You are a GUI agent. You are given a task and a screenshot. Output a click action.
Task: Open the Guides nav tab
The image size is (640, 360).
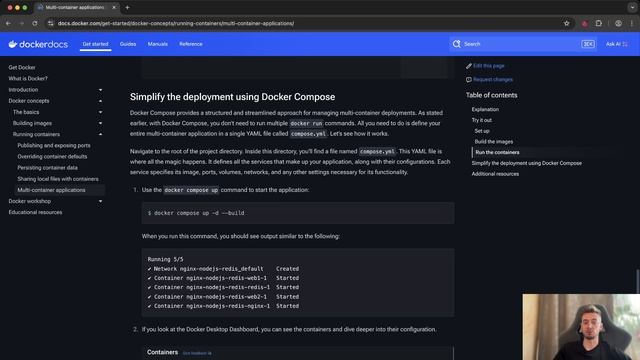128,44
